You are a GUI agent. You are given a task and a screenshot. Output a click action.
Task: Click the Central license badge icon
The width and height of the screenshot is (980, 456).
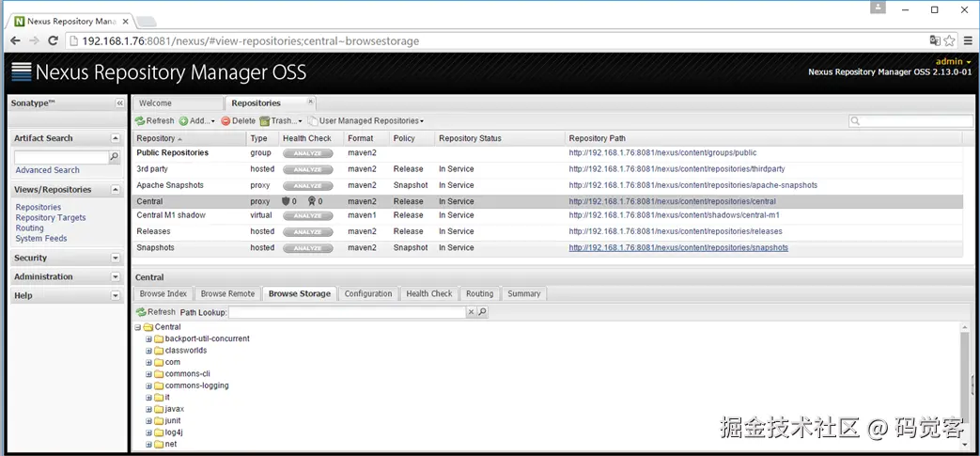click(x=311, y=201)
